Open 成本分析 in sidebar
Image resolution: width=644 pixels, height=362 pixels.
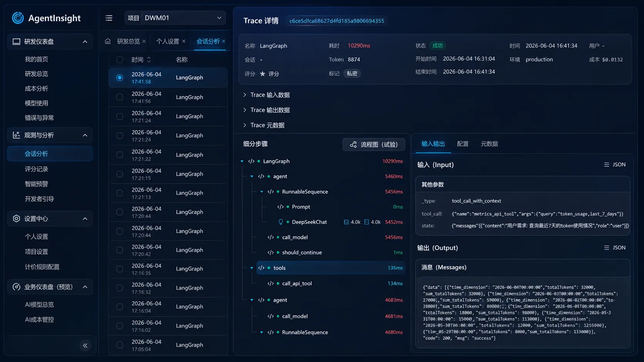coord(37,88)
